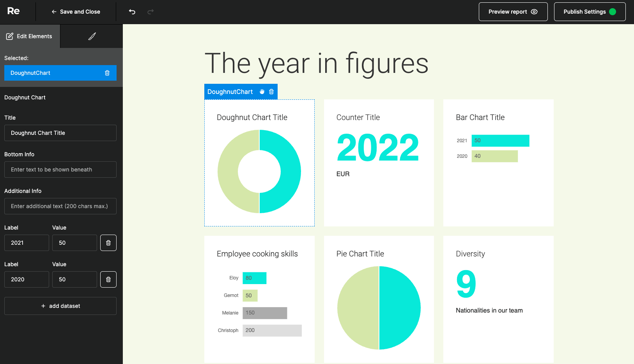Click add dataset button
This screenshot has width=634, height=364.
[60, 306]
